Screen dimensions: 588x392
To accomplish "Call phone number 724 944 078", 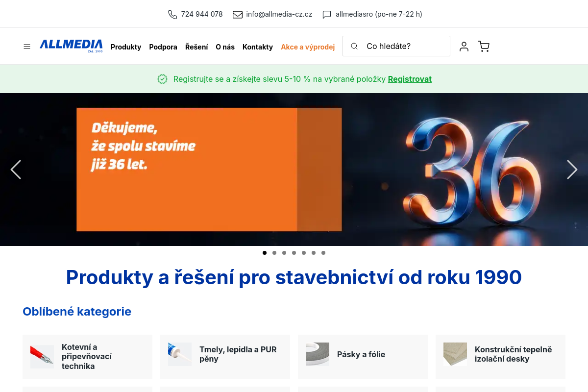I will point(202,14).
